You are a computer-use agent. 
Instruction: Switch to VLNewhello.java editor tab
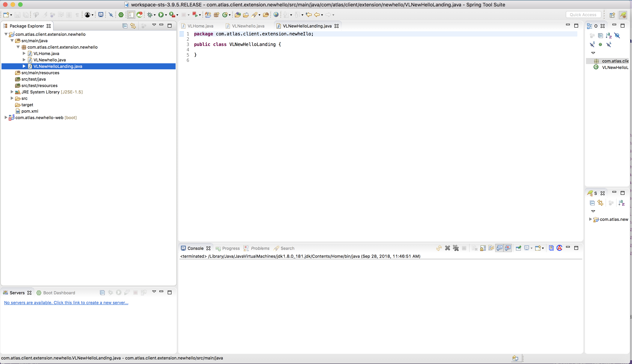click(x=245, y=26)
